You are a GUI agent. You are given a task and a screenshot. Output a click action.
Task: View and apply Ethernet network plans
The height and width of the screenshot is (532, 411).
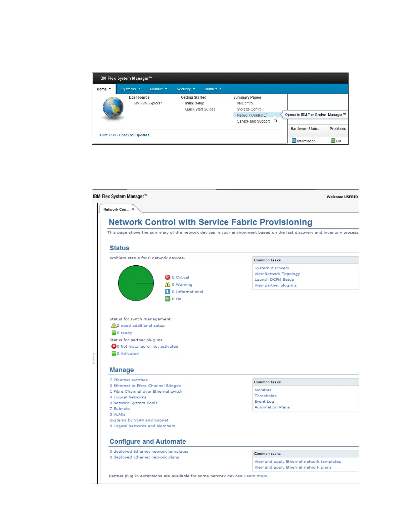click(x=293, y=467)
